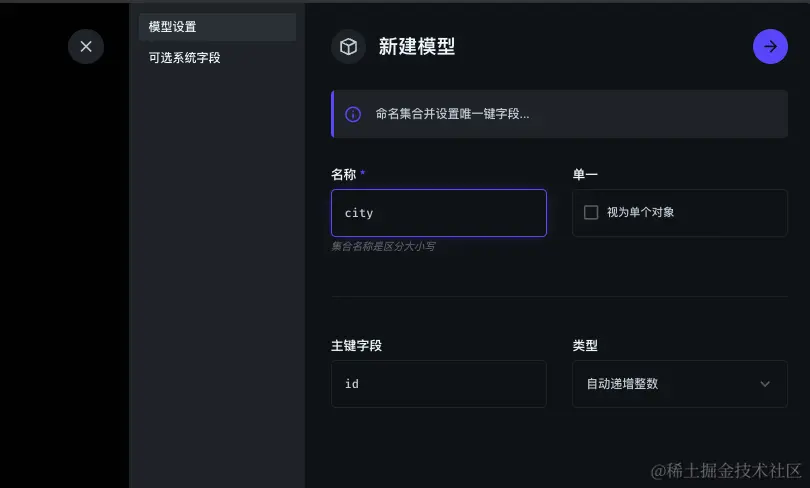The height and width of the screenshot is (488, 810).
Task: Enable the 视为单个对象 checkbox
Action: click(x=591, y=212)
